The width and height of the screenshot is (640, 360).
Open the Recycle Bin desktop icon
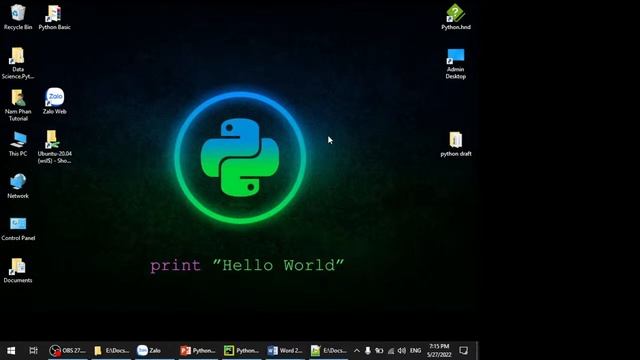pos(18,17)
